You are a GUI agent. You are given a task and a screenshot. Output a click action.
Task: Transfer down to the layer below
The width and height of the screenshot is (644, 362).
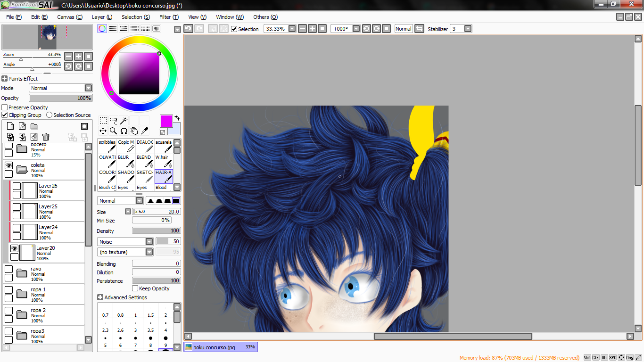[10, 137]
